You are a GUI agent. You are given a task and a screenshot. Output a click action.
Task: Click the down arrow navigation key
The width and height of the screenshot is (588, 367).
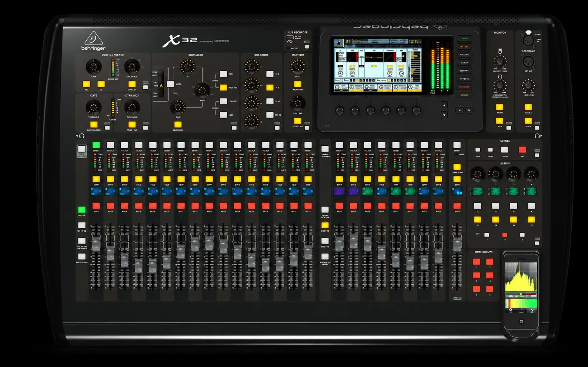pos(444,115)
